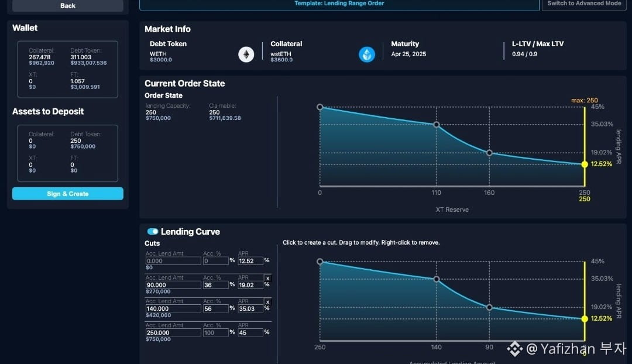Edit APR field showing 35.03
This screenshot has width=632, height=364.
(250, 308)
